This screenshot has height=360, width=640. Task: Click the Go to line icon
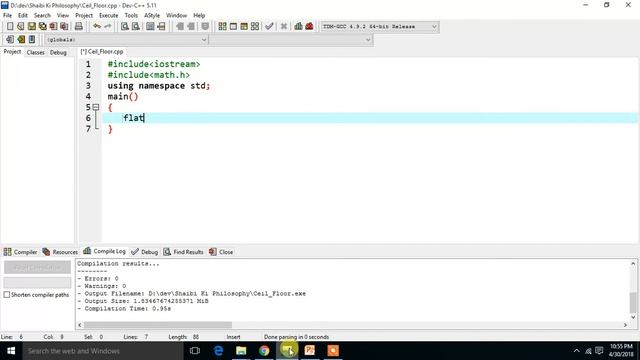(161, 27)
